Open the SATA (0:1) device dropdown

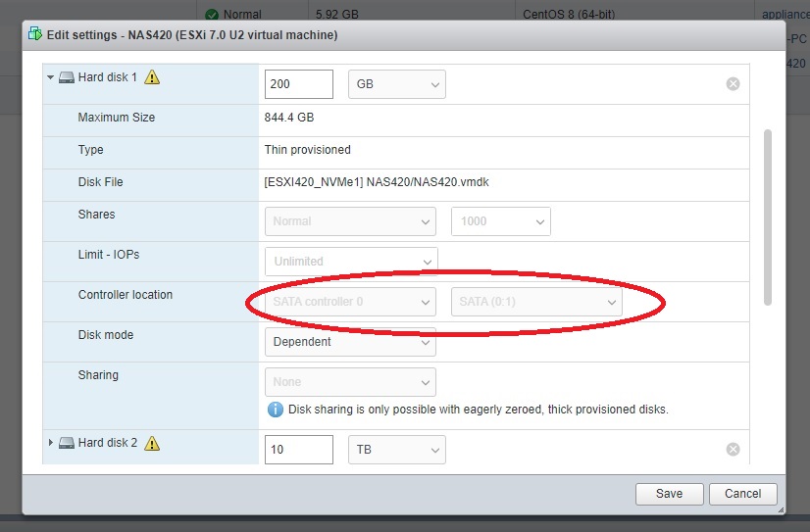point(536,302)
